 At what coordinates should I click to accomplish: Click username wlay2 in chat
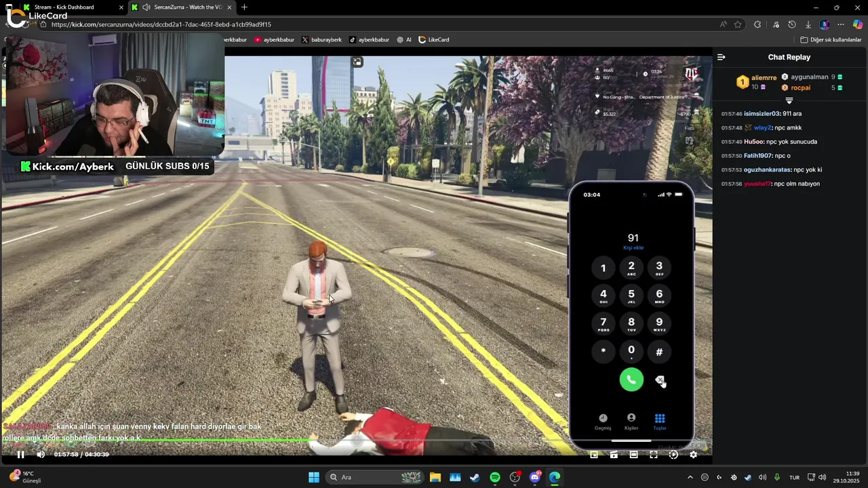pos(763,128)
